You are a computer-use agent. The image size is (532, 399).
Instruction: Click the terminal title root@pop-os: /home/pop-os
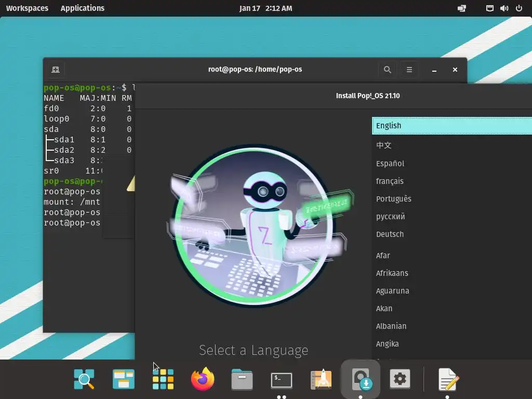[255, 69]
